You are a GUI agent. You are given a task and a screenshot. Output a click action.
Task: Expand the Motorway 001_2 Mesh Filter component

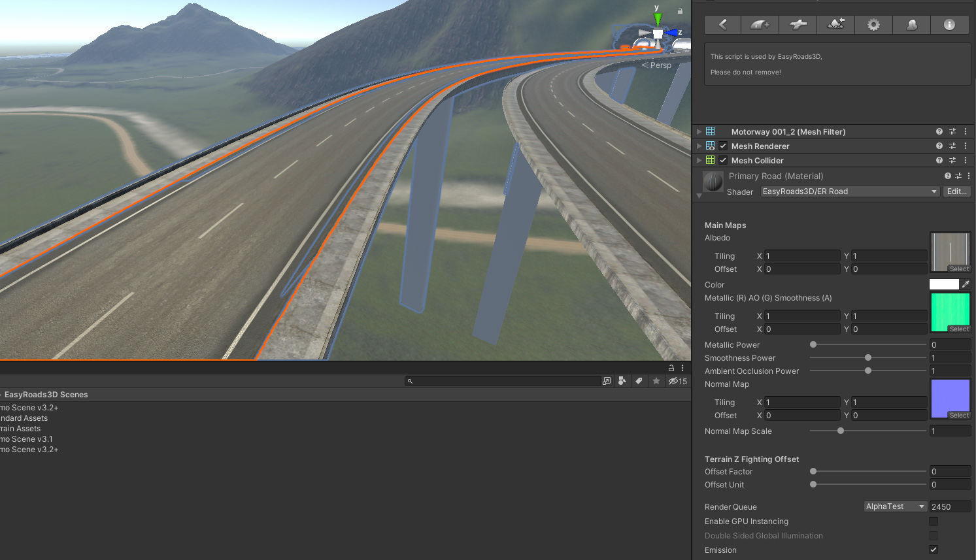pyautogui.click(x=698, y=131)
